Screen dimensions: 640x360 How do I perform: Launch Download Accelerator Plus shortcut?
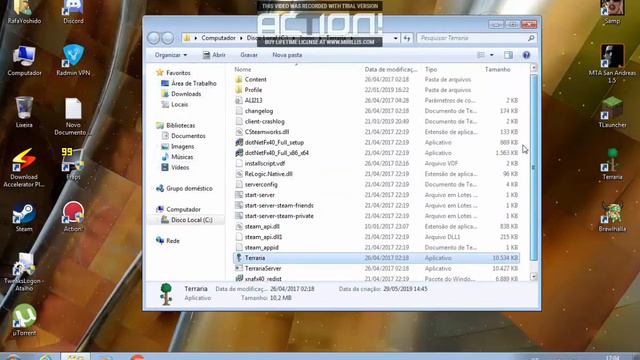point(24,167)
